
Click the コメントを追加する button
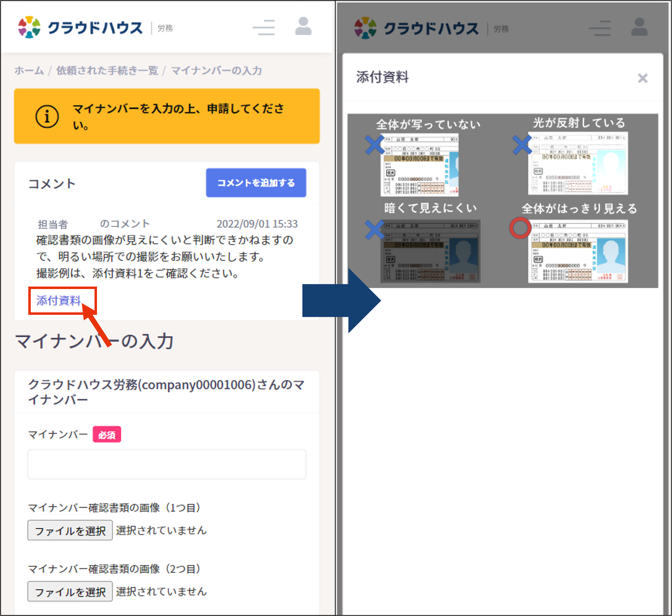tap(256, 183)
